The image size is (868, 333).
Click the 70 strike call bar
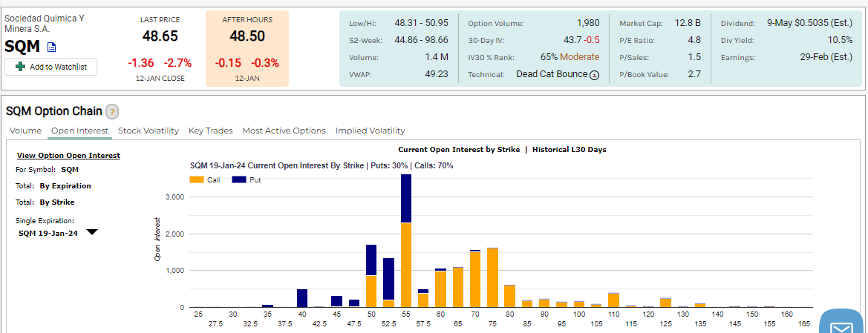click(x=475, y=280)
